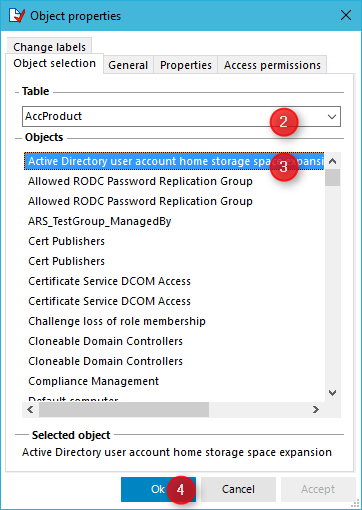Click the left arrow of horizontal scrollbar
This screenshot has width=362, height=510.
[30, 409]
